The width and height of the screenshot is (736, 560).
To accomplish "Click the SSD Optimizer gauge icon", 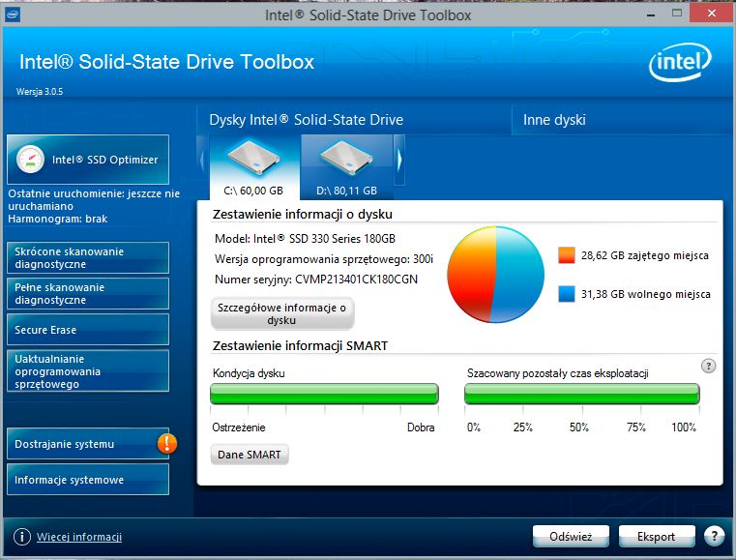I will 30,160.
